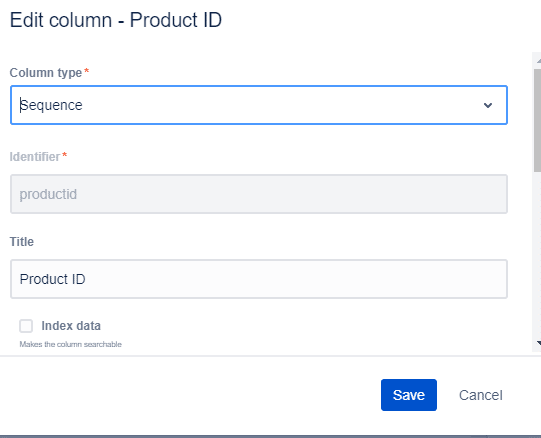Cancel editing the column

click(x=481, y=395)
